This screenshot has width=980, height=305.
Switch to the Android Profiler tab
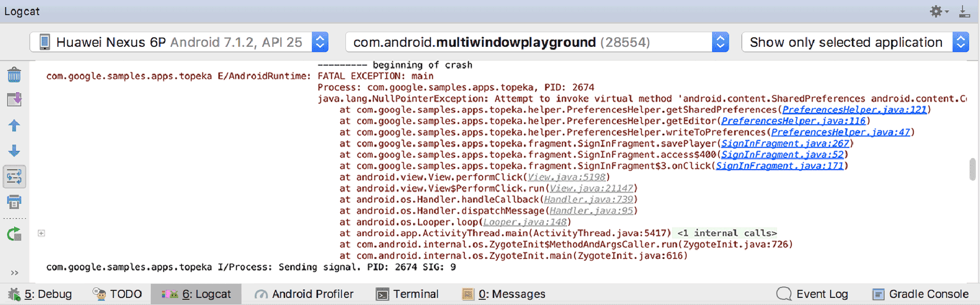304,294
